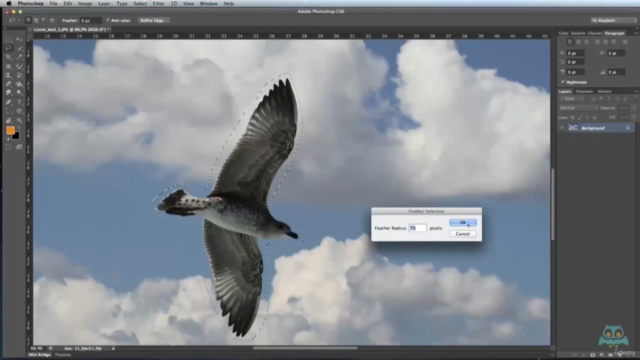Switch to the History tab
The image size is (640, 360).
click(604, 91)
